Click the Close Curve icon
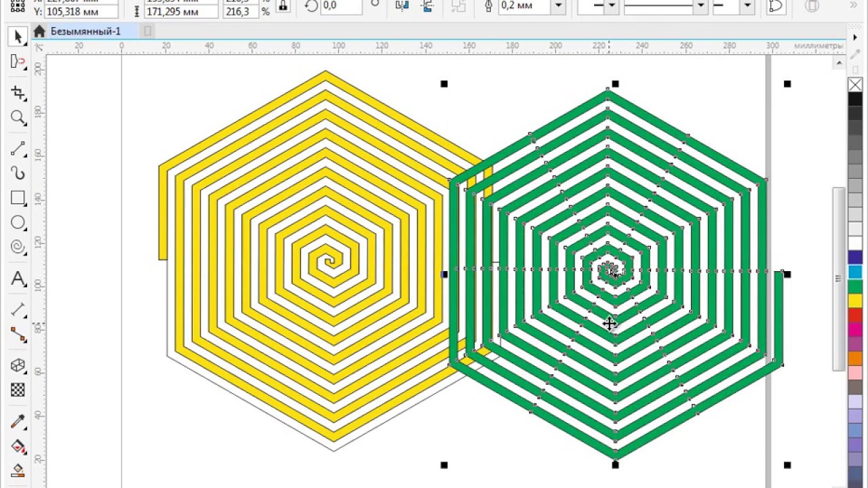Image resolution: width=868 pixels, height=488 pixels. (775, 6)
